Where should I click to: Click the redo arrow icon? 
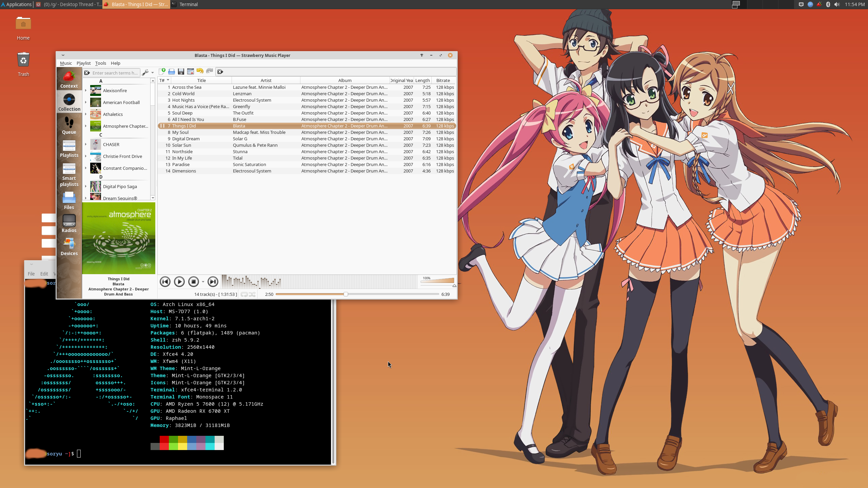tap(210, 71)
